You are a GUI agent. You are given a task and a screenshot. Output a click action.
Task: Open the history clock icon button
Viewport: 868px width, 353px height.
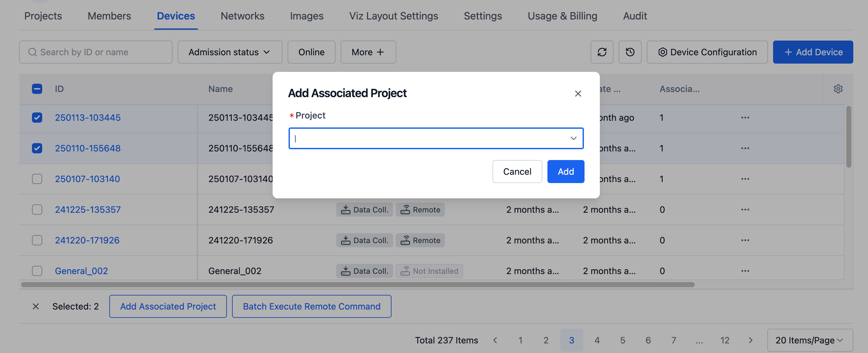[630, 52]
